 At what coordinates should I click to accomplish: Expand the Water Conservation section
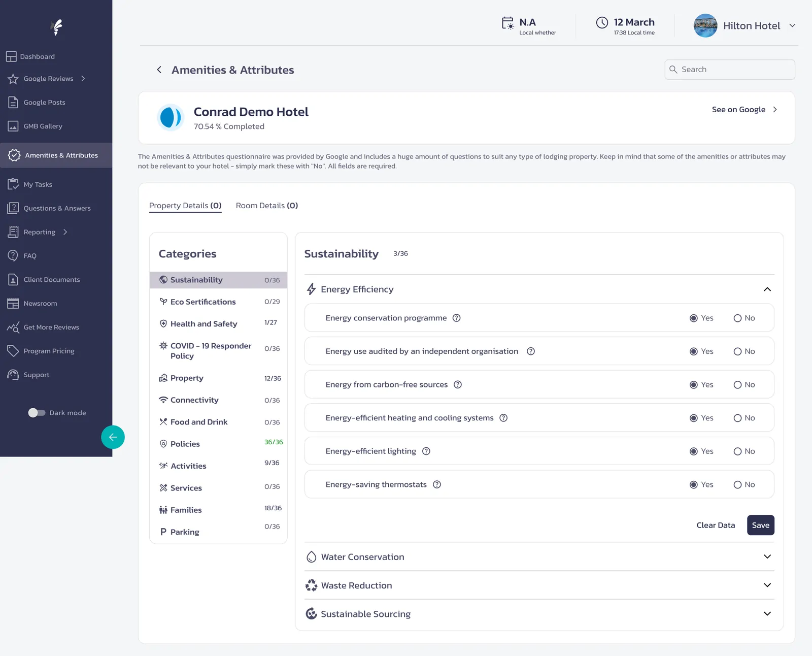pyautogui.click(x=767, y=556)
